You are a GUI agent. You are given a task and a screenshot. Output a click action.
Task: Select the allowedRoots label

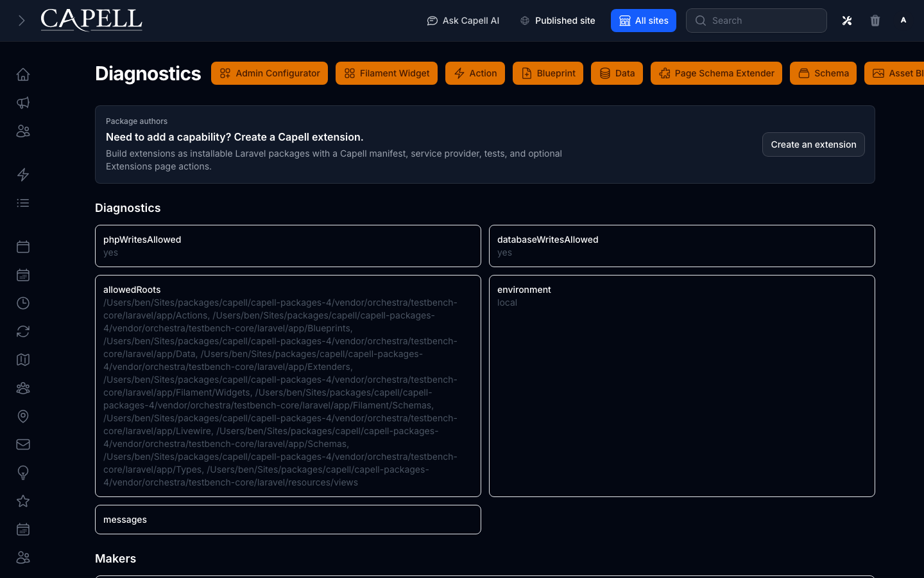132,290
